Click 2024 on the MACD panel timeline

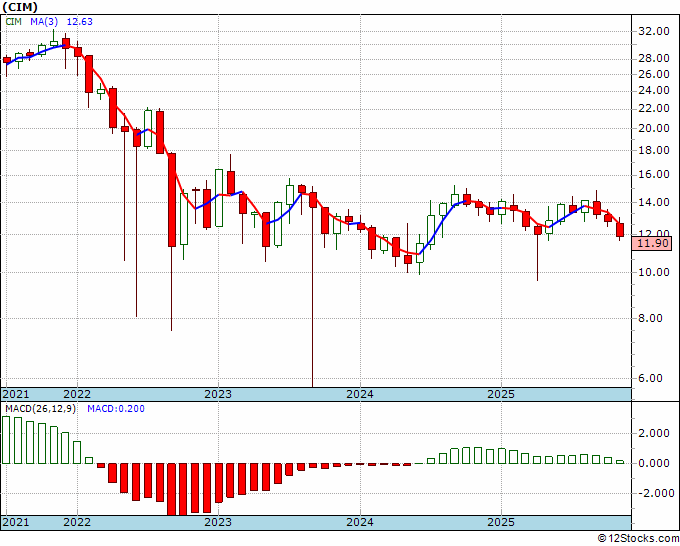(x=360, y=522)
